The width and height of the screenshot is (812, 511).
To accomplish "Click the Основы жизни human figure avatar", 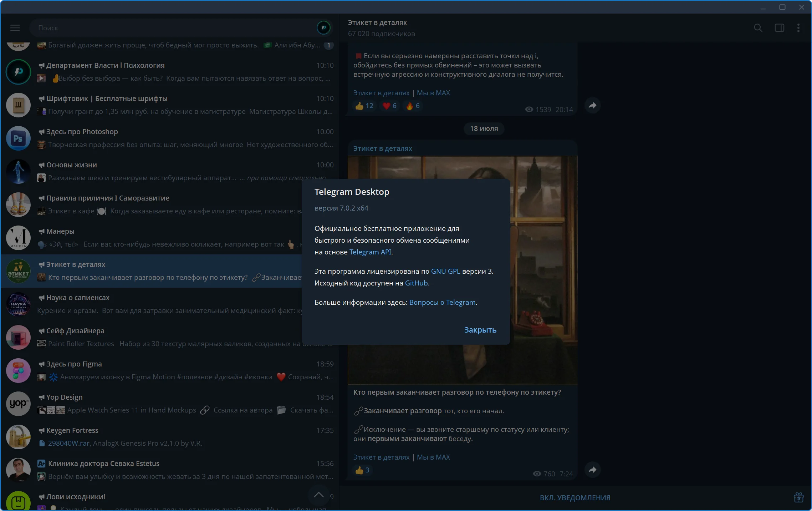I will point(18,171).
